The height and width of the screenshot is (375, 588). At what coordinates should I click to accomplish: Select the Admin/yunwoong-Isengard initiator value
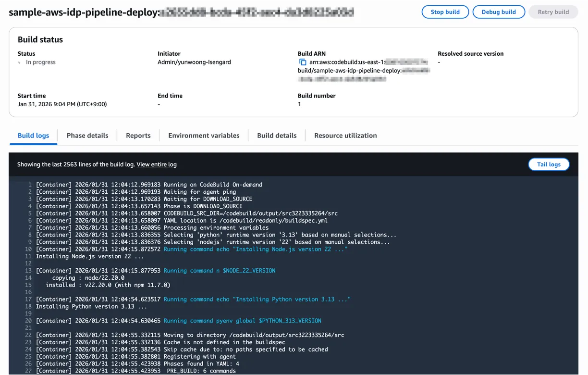(194, 62)
